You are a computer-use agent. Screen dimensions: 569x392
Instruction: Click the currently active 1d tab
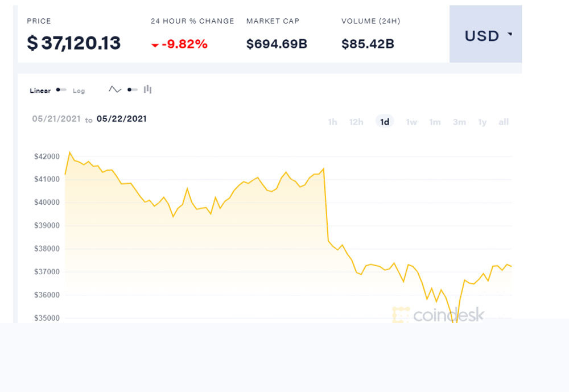click(384, 121)
